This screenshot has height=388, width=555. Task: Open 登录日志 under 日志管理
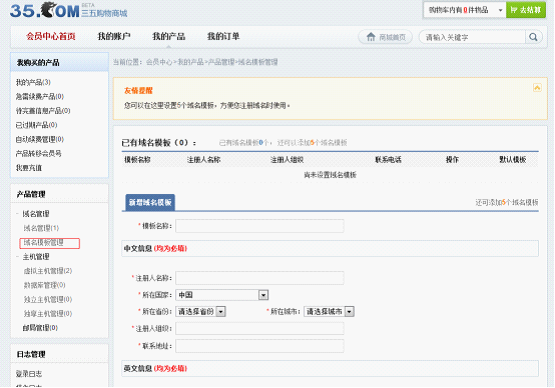29,374
